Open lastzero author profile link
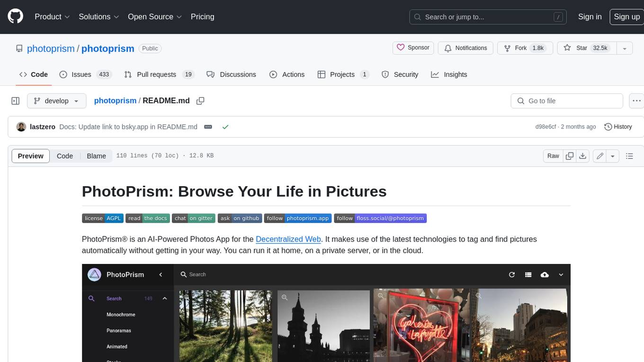 pyautogui.click(x=43, y=127)
